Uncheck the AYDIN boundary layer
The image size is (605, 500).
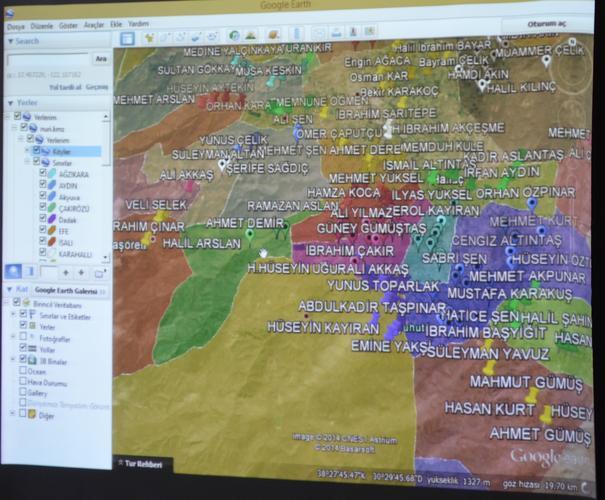43,184
